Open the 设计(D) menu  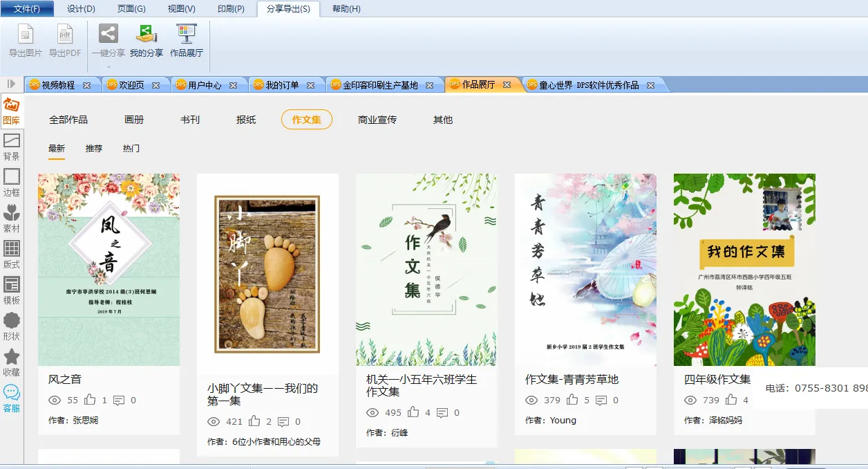(81, 9)
